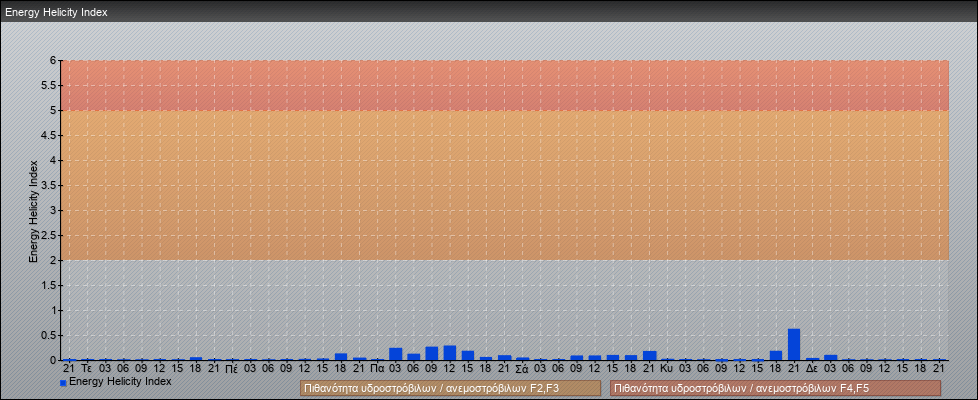Screen dimensions: 978x400
Task: Click the Σά day label on x-axis
Action: (x=522, y=369)
